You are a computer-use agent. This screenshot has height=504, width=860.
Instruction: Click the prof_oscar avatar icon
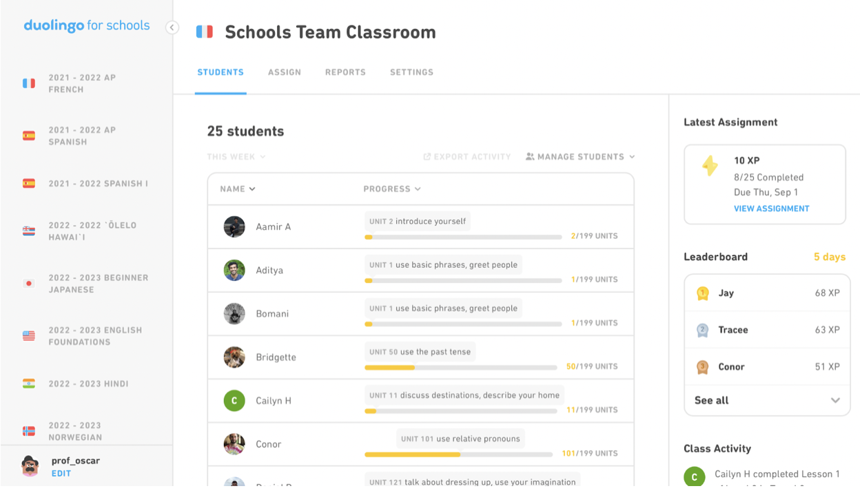30,466
